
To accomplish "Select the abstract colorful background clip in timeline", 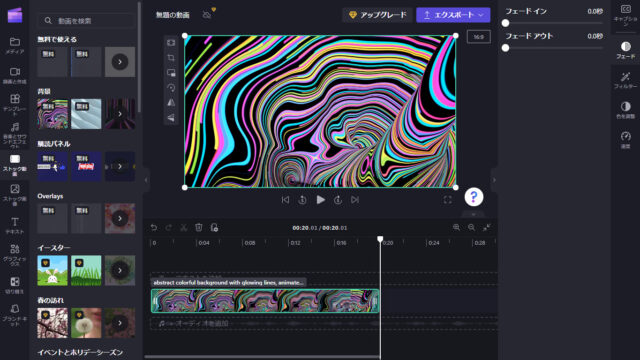I will click(265, 301).
